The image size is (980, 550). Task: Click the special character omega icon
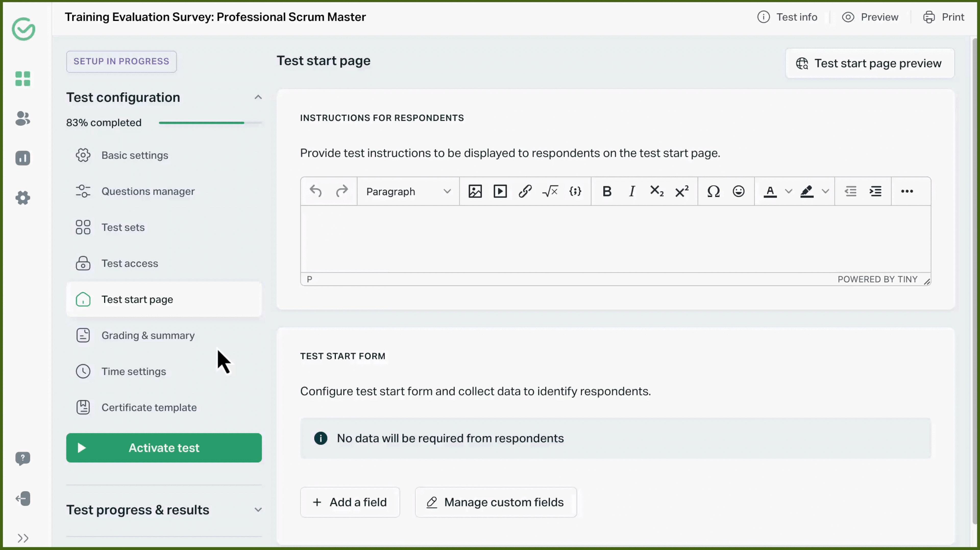[x=713, y=191]
